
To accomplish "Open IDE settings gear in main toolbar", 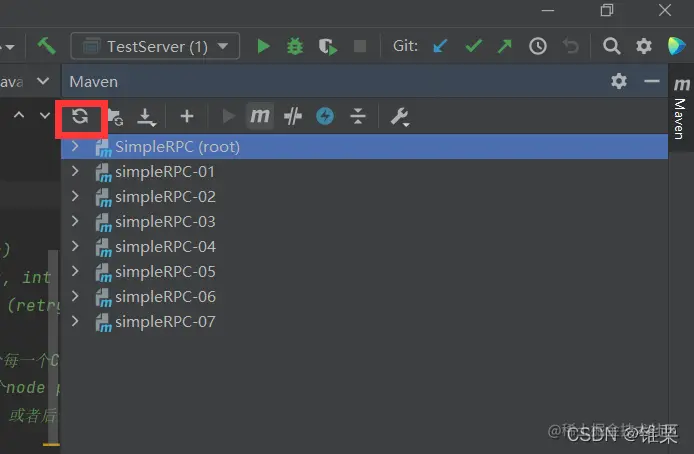I will pyautogui.click(x=644, y=46).
